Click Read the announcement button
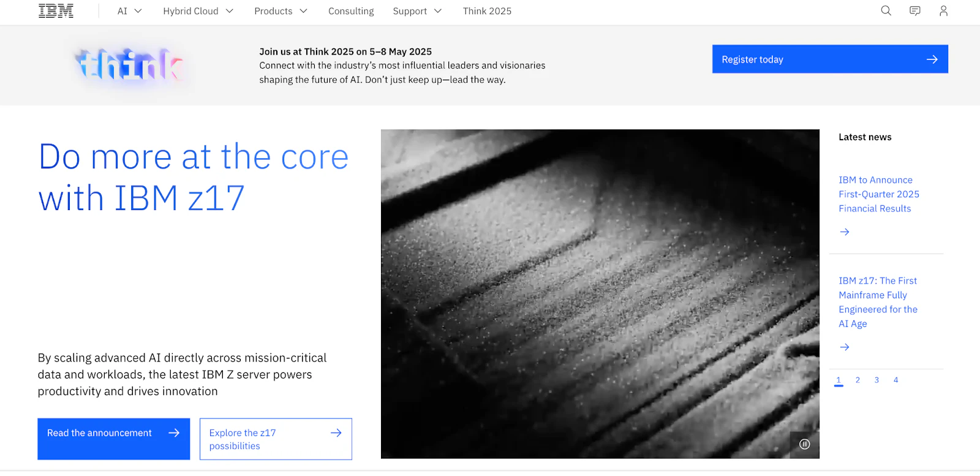Image resolution: width=980 pixels, height=476 pixels. [x=113, y=439]
